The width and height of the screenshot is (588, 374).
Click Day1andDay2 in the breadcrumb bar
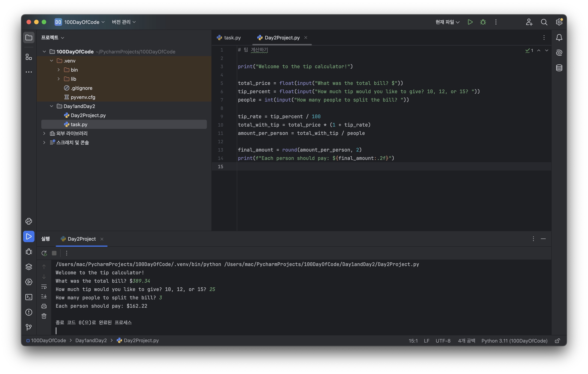tap(91, 340)
